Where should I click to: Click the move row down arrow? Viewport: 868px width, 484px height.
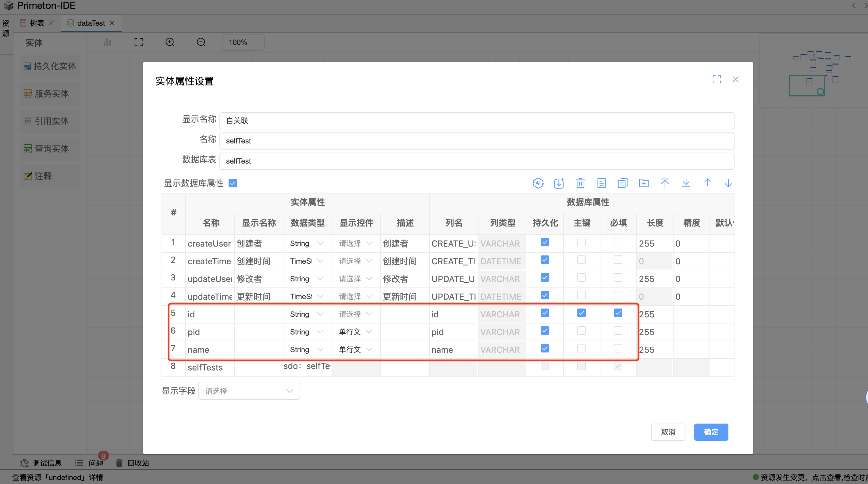tap(728, 183)
